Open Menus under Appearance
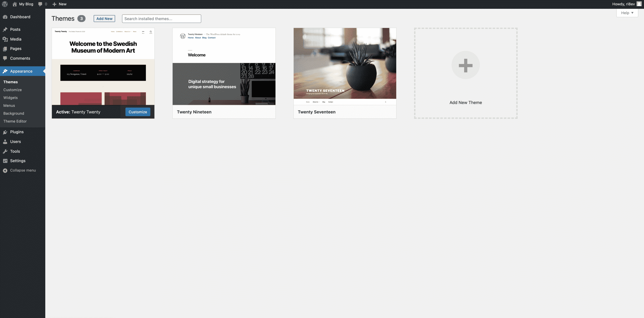This screenshot has height=318, width=644. coord(9,106)
